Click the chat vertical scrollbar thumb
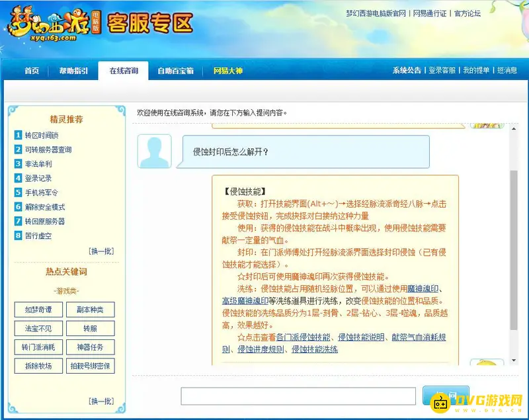 (514, 250)
